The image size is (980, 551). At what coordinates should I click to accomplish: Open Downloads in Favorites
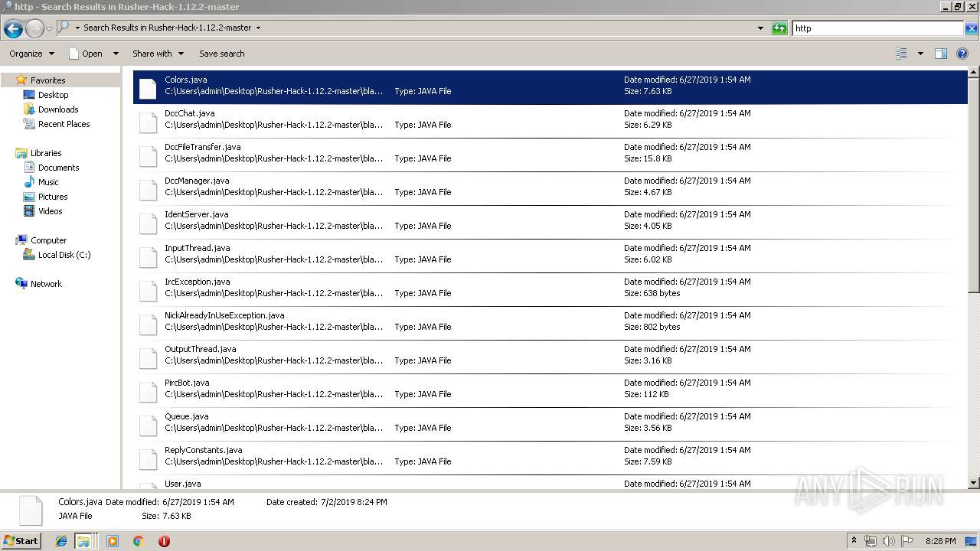[x=58, y=109]
